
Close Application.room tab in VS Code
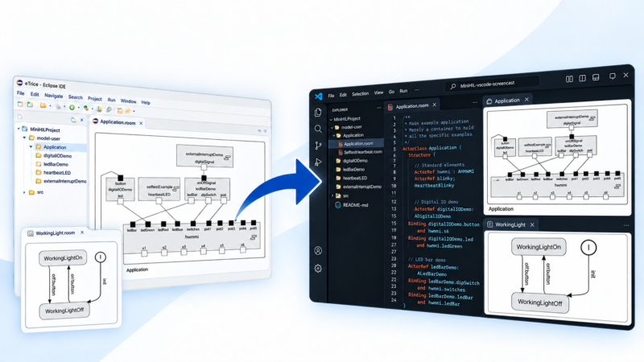434,105
